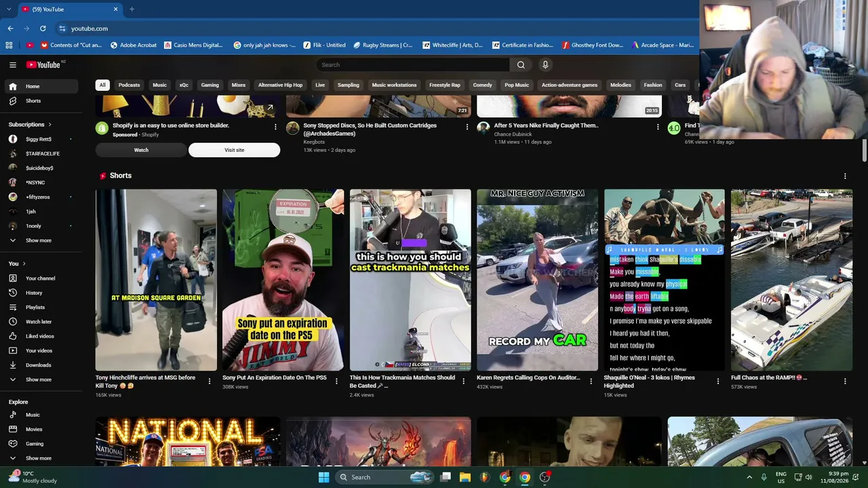Go back with the browser back arrow
This screenshot has height=488, width=868.
click(10, 28)
